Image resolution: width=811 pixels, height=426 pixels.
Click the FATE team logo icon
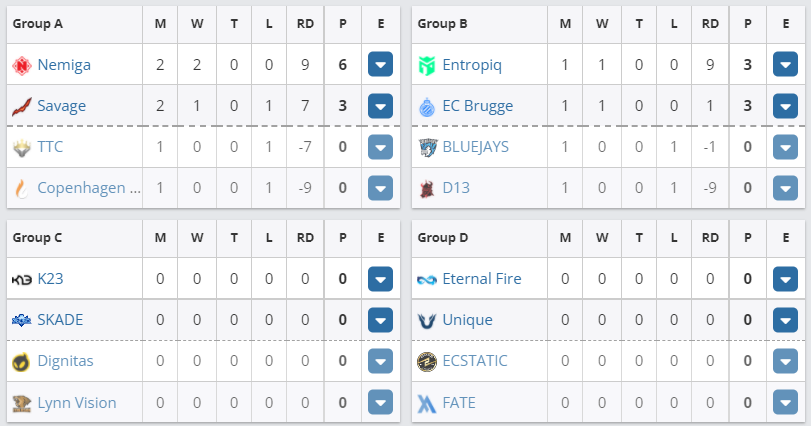428,404
